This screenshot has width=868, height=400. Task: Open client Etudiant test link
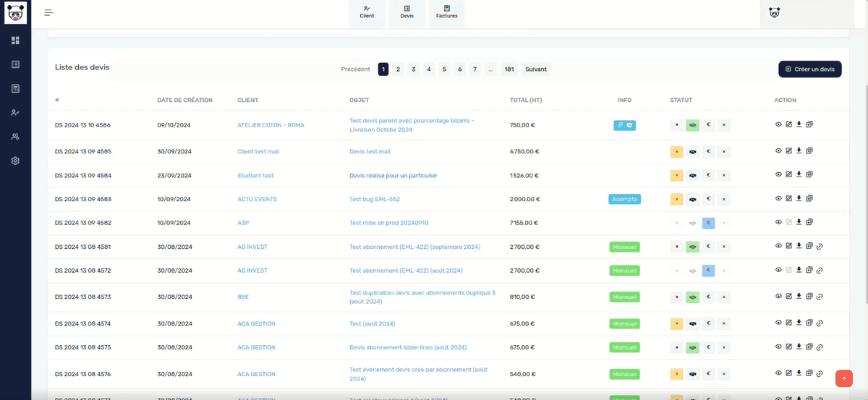click(x=256, y=175)
